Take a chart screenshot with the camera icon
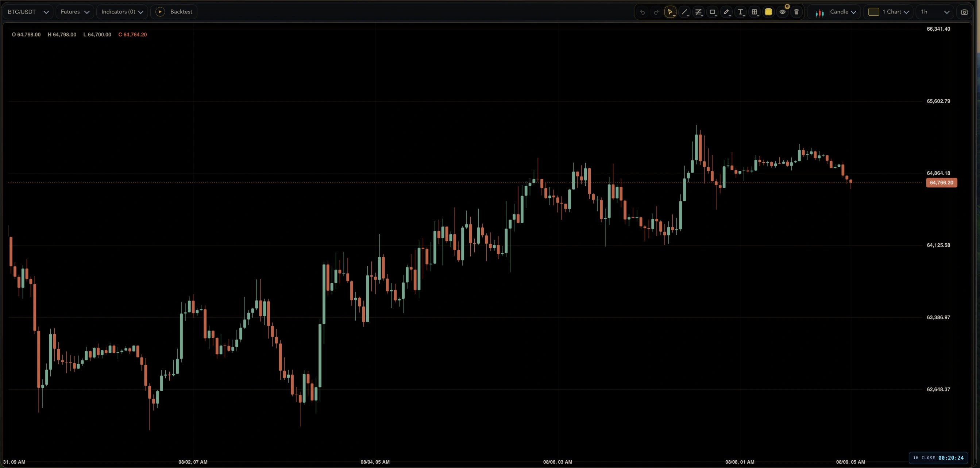 964,12
